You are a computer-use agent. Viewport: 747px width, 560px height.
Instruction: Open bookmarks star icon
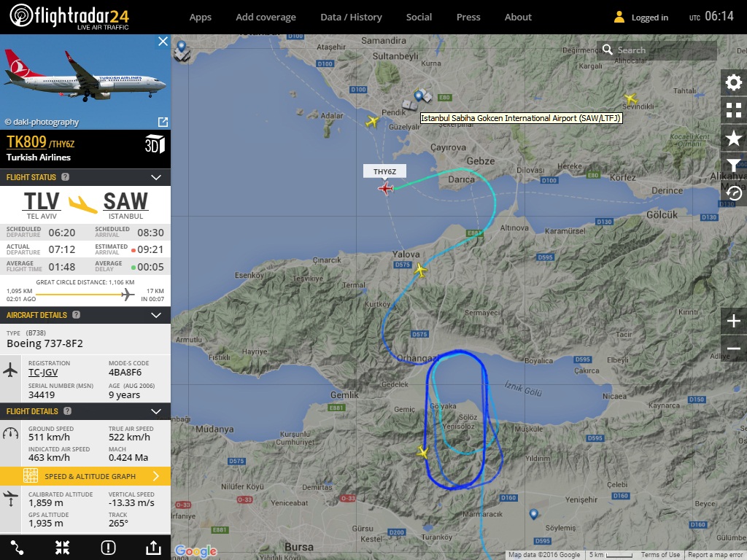click(734, 138)
